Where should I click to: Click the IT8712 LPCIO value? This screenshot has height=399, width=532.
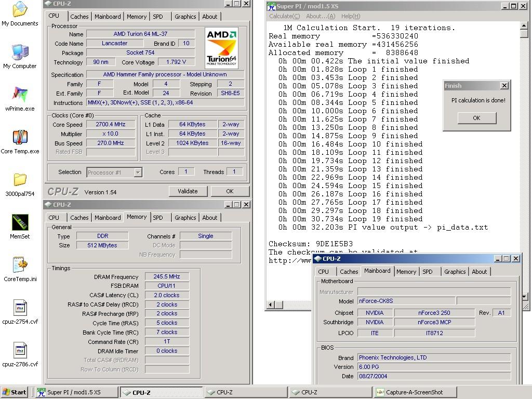click(x=434, y=333)
